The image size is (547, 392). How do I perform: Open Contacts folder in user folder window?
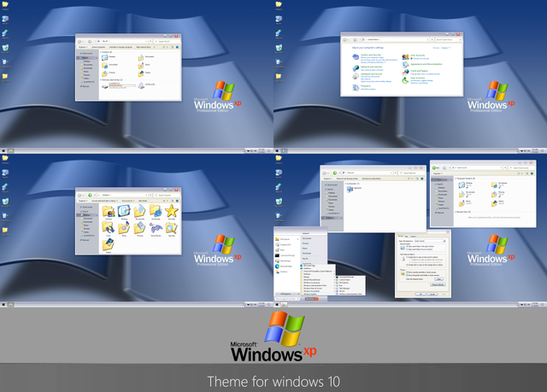coord(109,211)
